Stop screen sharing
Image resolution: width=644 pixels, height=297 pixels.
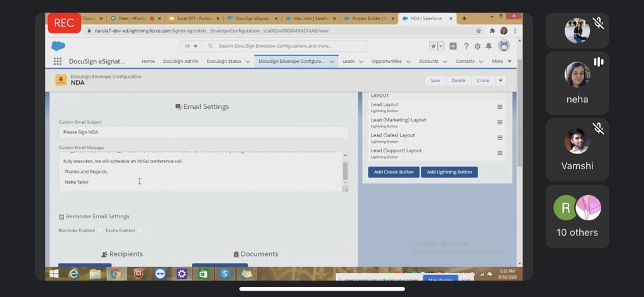(x=440, y=279)
